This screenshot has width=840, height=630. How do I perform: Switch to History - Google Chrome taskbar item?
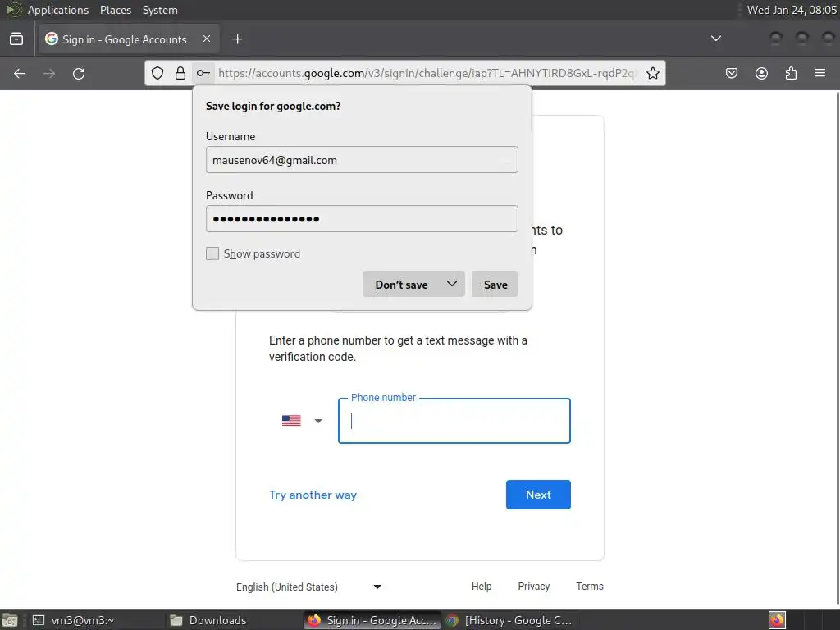point(509,620)
